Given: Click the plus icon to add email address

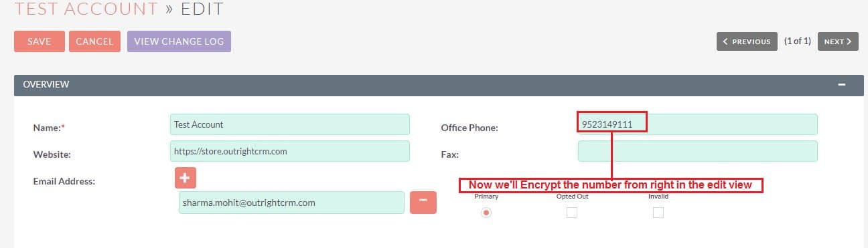Looking at the screenshot, I should pos(186,178).
